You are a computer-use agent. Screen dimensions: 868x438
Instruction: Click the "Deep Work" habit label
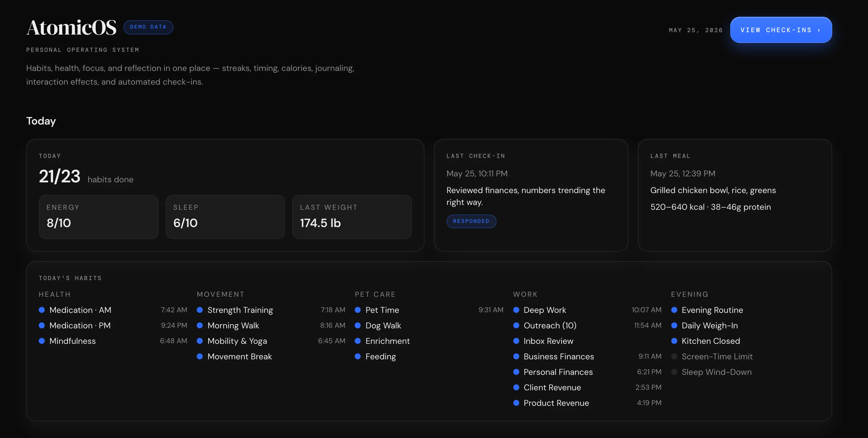545,310
